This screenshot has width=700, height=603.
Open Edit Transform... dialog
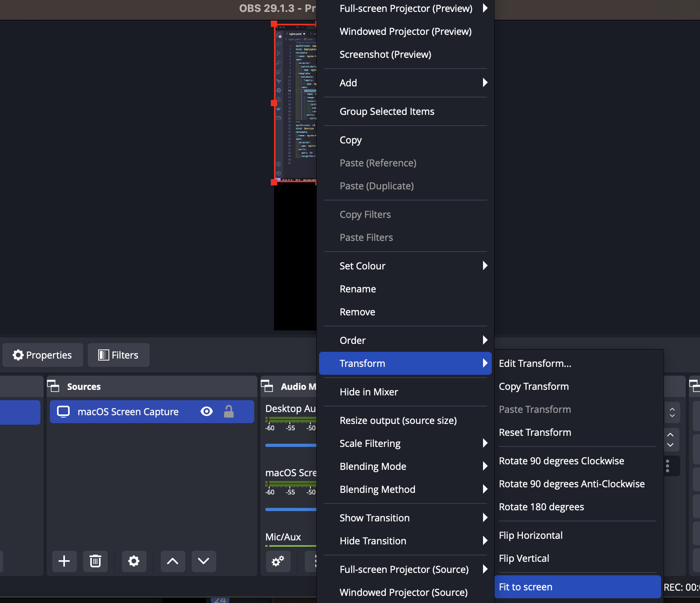(x=578, y=363)
